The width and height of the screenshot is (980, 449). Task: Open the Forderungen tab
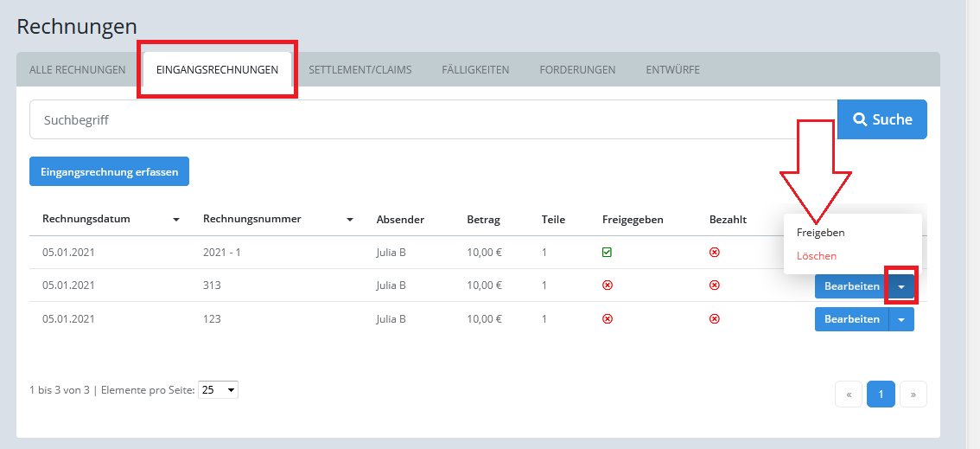(577, 70)
